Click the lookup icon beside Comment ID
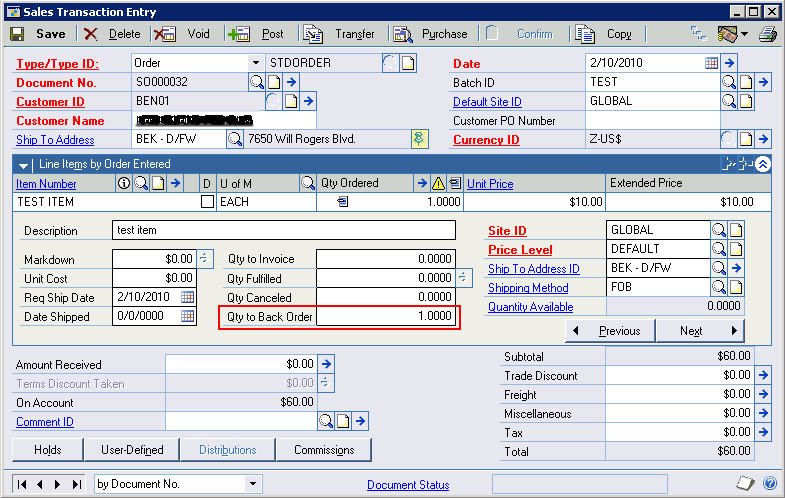Image resolution: width=785 pixels, height=498 pixels. (x=326, y=421)
